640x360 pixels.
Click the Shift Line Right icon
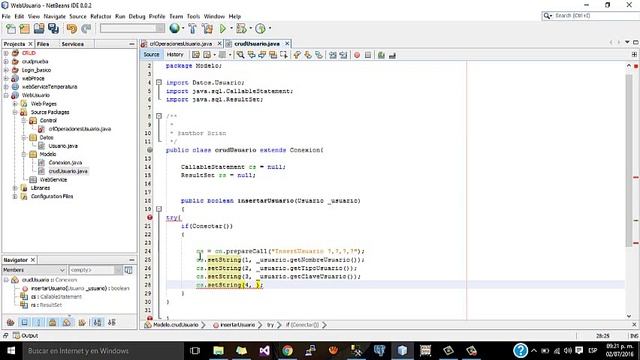343,55
